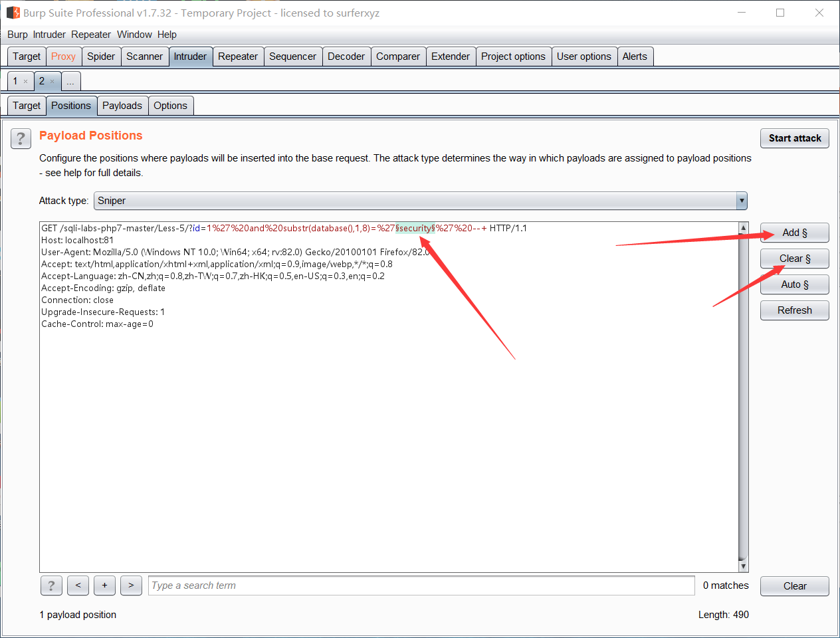This screenshot has width=840, height=638.
Task: Click the 1 payload position status text
Action: (78, 615)
